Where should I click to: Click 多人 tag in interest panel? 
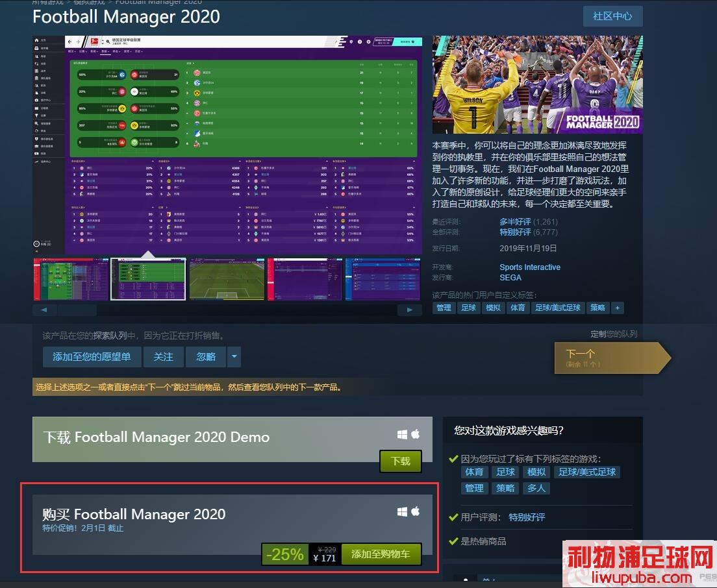point(536,489)
